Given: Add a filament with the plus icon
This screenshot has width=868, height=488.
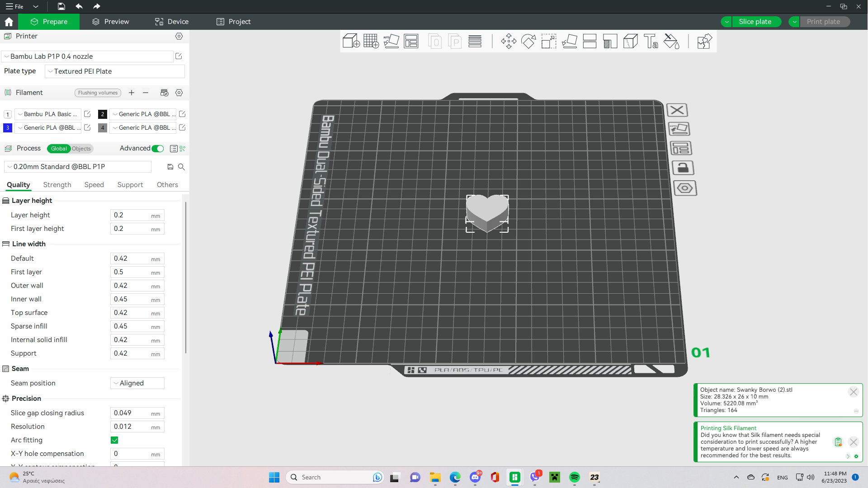Looking at the screenshot, I should click(x=132, y=93).
